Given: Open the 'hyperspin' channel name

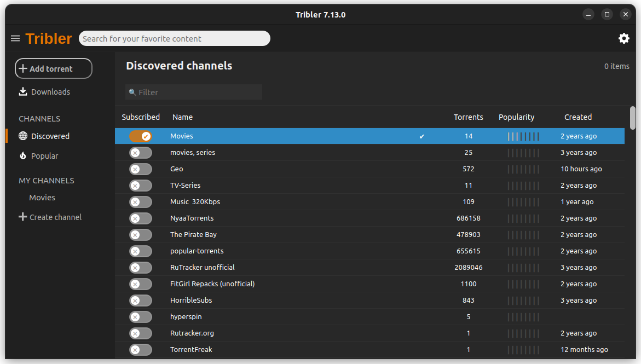Looking at the screenshot, I should (186, 316).
